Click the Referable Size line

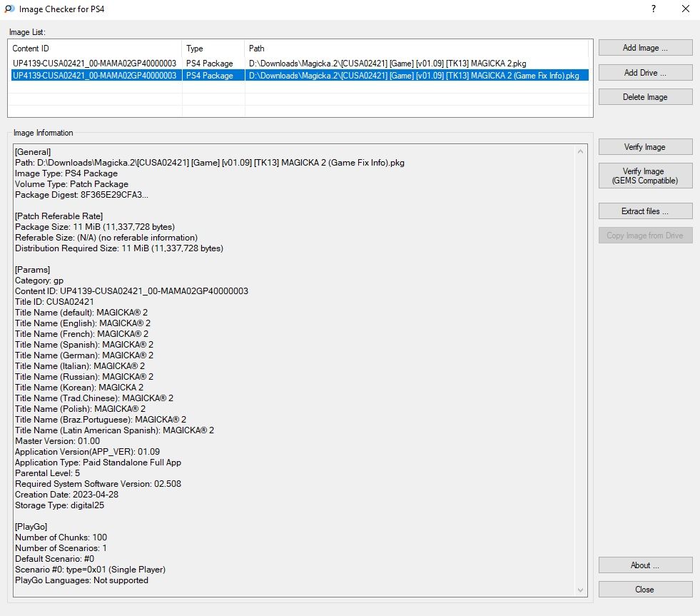point(106,238)
